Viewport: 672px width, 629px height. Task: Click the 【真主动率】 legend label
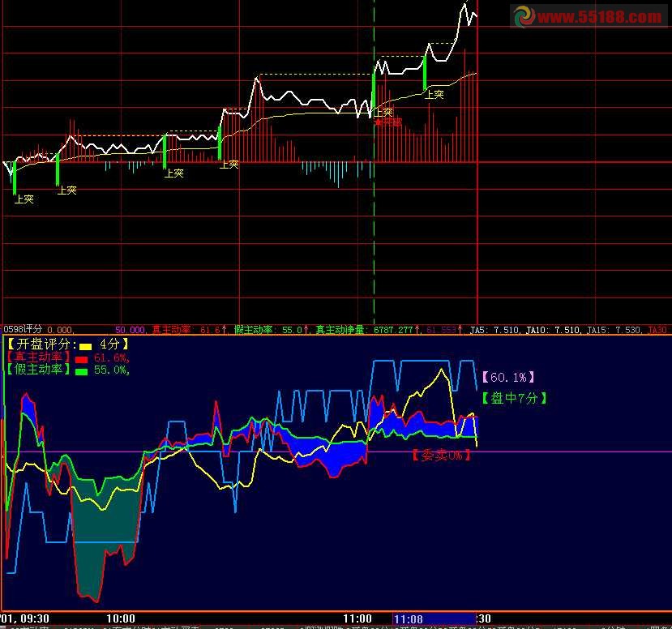[39, 357]
